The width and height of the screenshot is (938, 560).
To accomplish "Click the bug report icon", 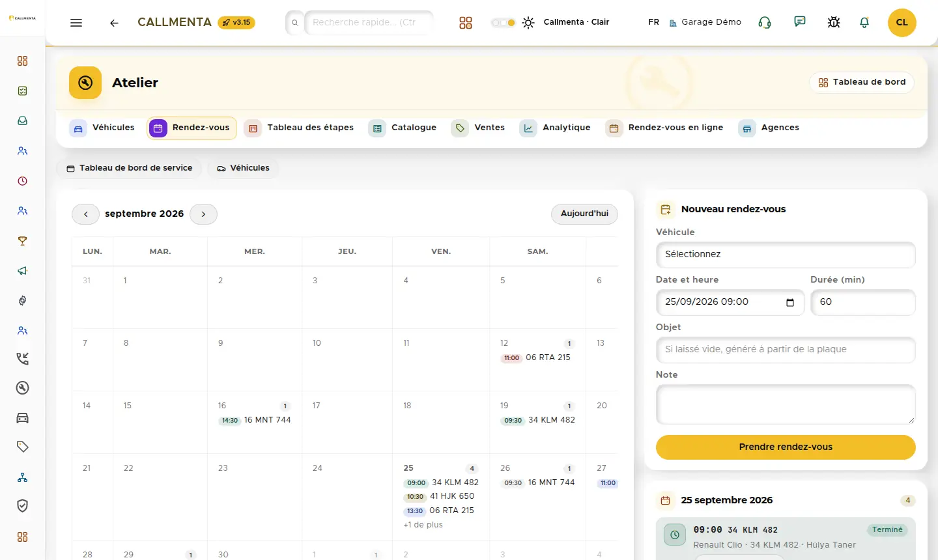I will (834, 22).
